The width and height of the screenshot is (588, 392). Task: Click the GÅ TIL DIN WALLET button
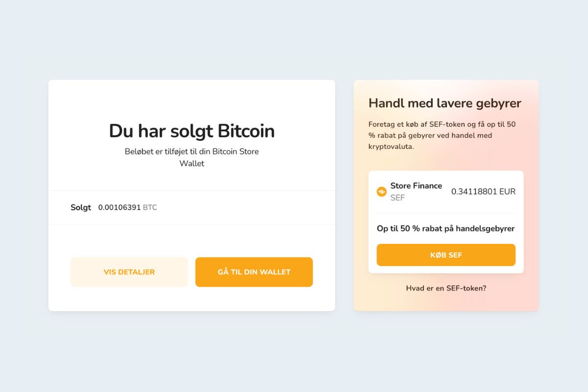254,272
